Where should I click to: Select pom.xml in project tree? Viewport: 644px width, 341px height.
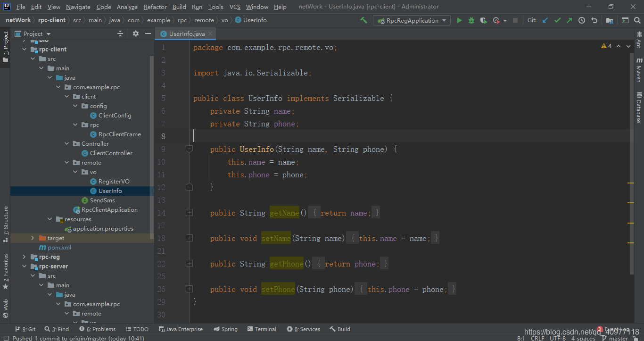(x=59, y=247)
